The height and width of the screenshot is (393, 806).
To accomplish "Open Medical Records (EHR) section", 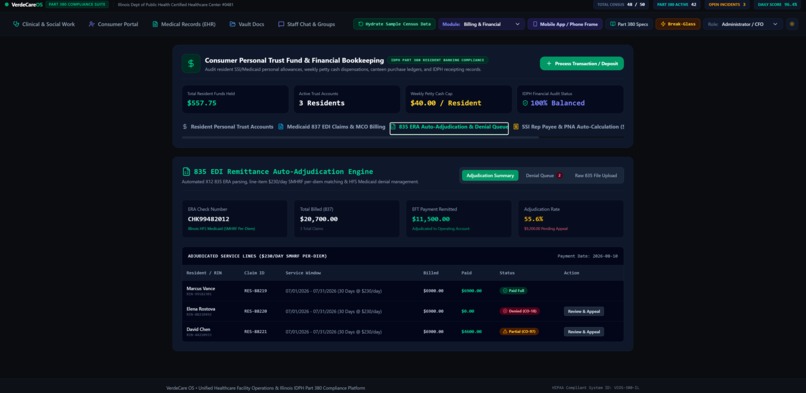I will [x=184, y=24].
